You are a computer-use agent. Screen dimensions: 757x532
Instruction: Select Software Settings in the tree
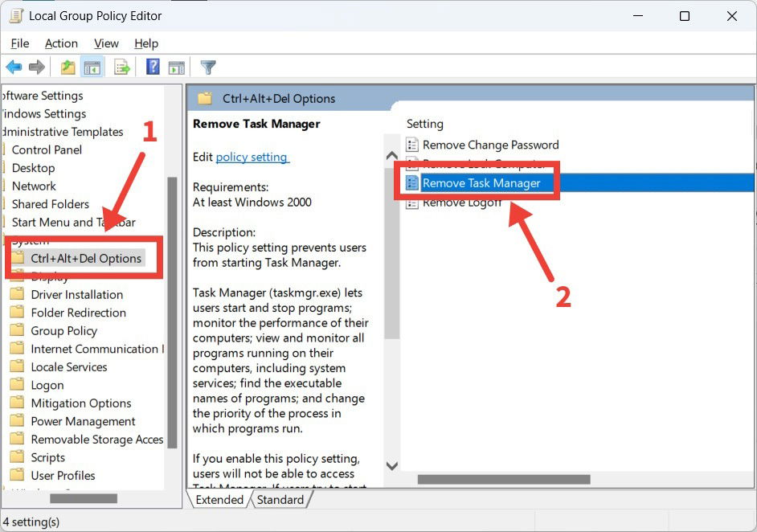pyautogui.click(x=43, y=96)
